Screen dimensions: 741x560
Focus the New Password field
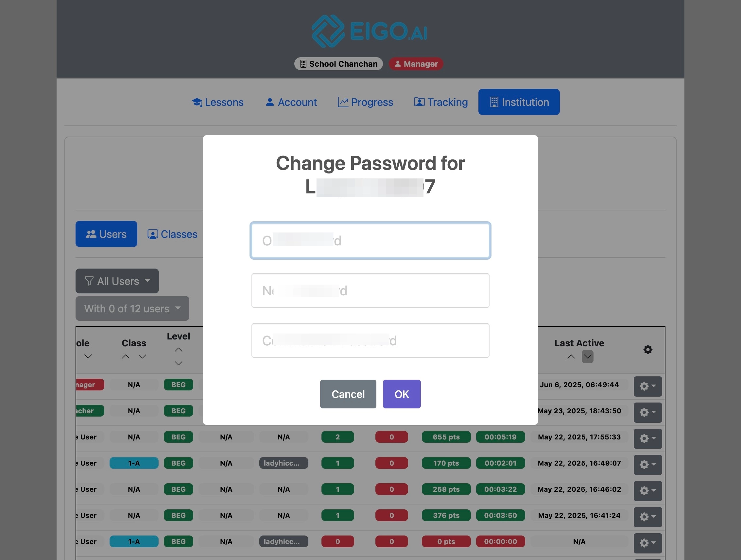pyautogui.click(x=370, y=290)
